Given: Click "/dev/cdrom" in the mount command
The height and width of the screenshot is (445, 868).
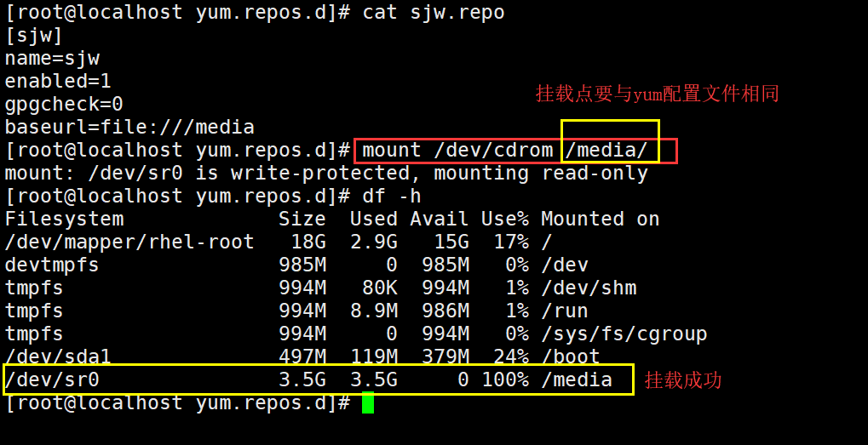Looking at the screenshot, I should point(493,151).
